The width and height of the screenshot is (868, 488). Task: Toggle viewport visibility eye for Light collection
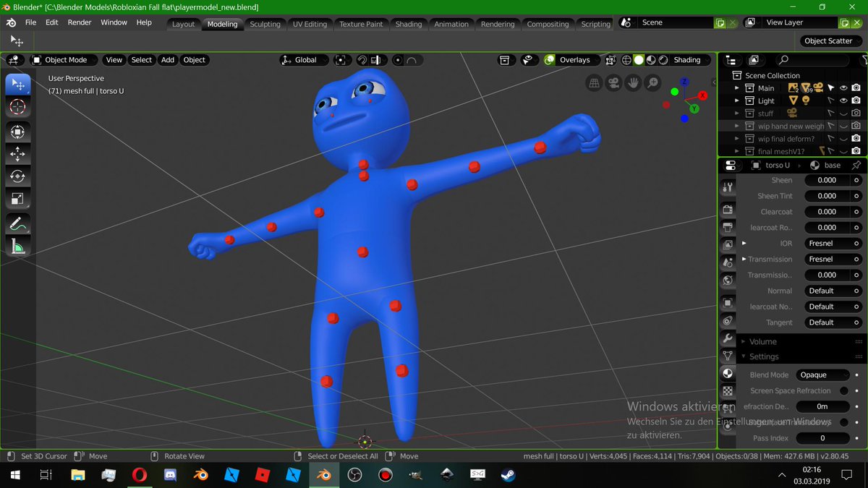(x=843, y=100)
